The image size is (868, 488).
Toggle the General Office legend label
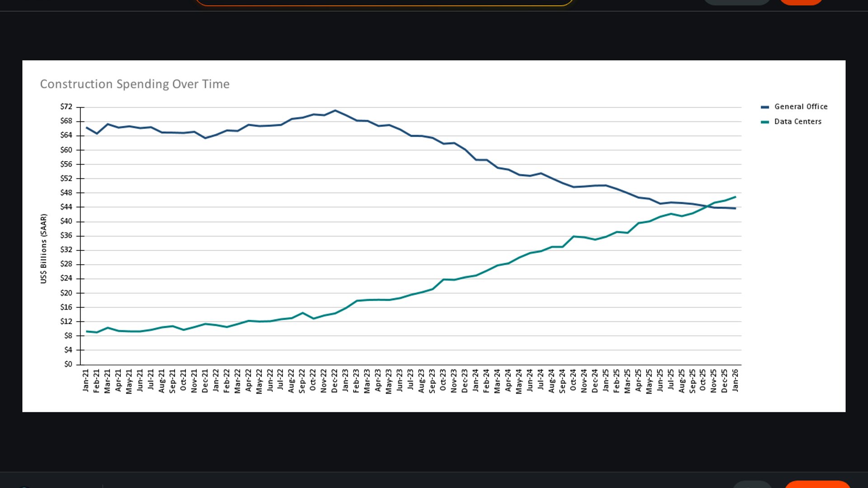[x=801, y=107]
